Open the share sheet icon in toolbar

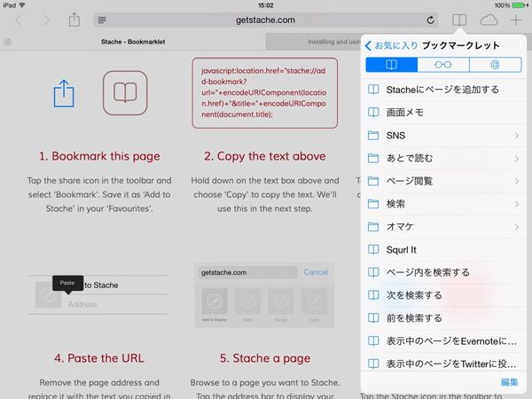click(74, 20)
